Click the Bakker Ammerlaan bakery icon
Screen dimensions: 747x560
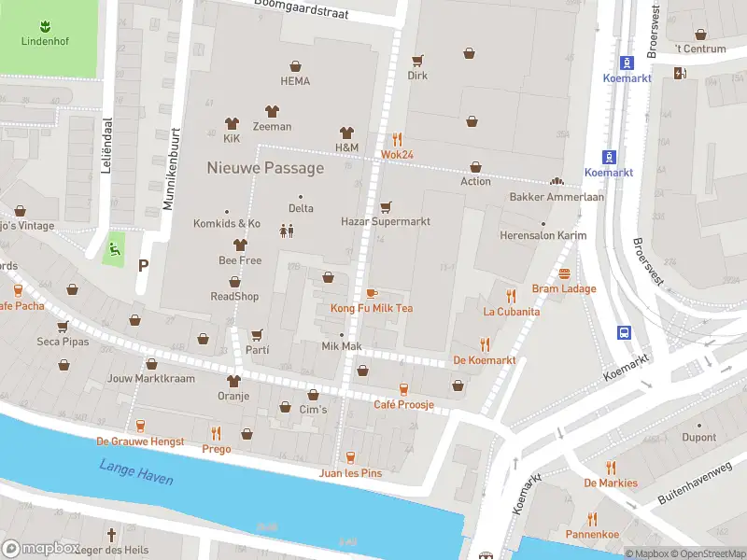click(x=557, y=181)
